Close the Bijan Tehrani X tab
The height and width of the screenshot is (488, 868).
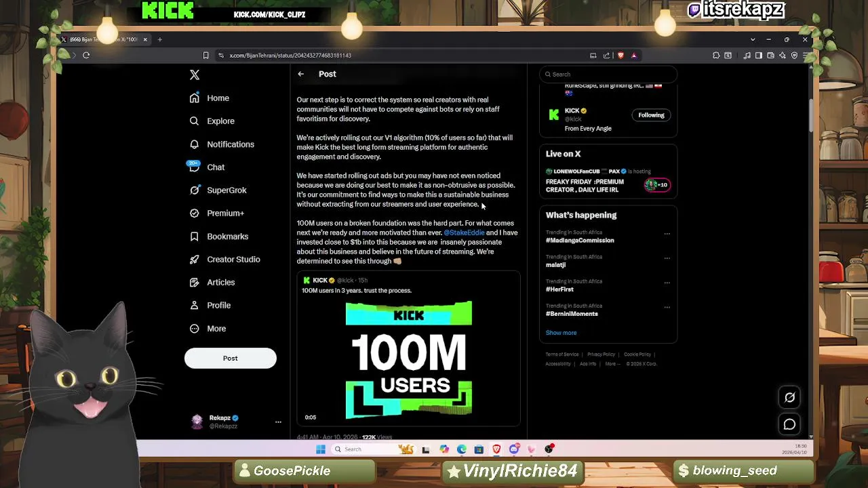tap(144, 39)
